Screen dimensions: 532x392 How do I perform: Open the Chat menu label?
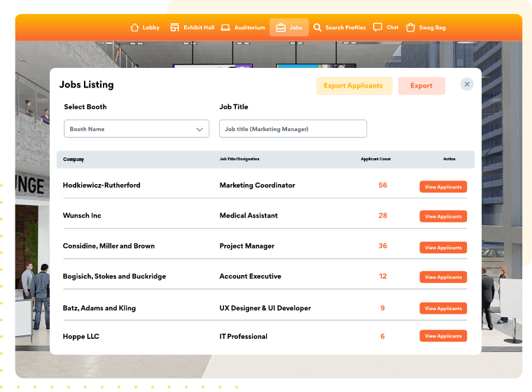click(392, 27)
